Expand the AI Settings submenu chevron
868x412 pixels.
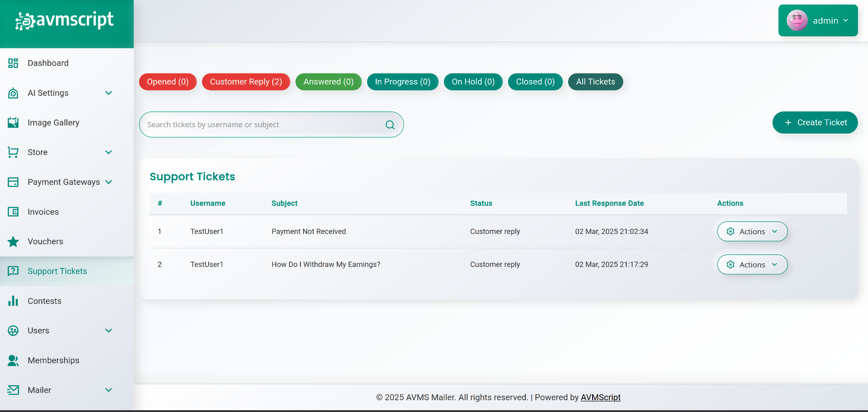pos(109,93)
